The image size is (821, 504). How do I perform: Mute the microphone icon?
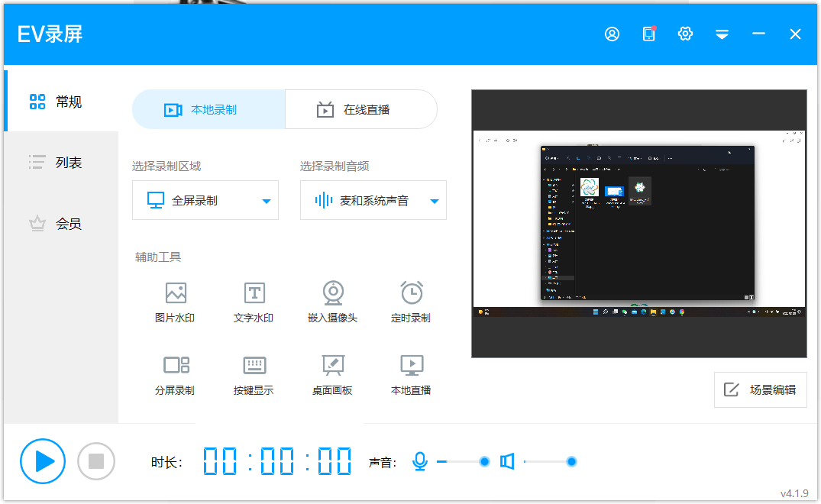click(420, 461)
